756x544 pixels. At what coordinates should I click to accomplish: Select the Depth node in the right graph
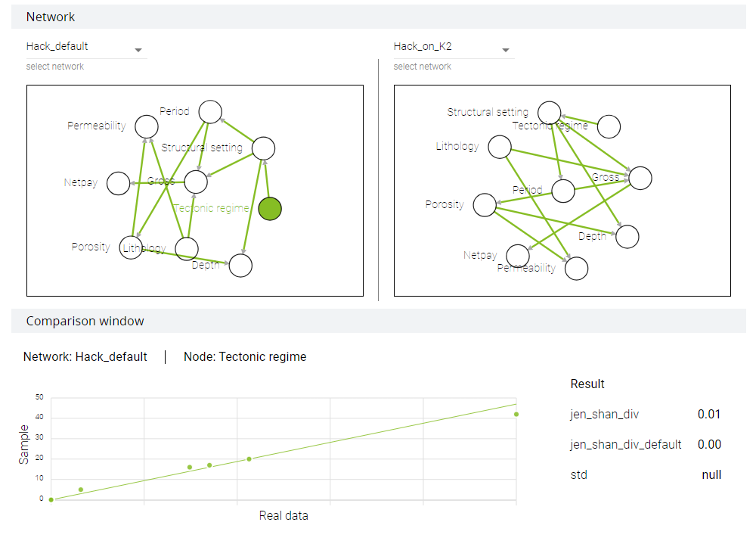pyautogui.click(x=627, y=237)
